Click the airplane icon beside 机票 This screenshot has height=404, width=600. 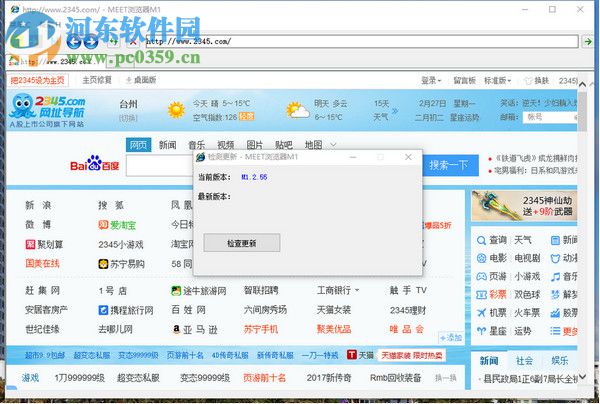pyautogui.click(x=481, y=313)
